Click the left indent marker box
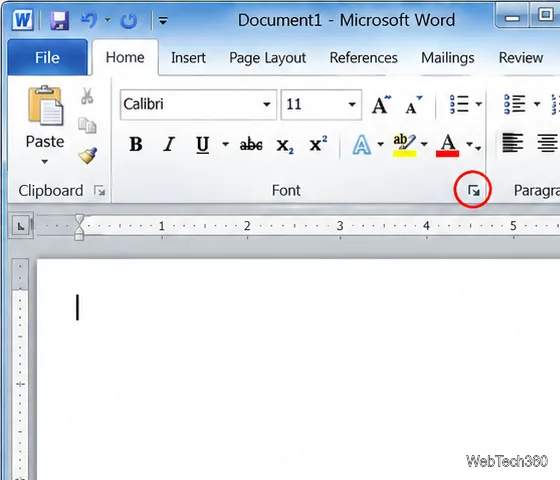The image size is (560, 480). tap(79, 236)
